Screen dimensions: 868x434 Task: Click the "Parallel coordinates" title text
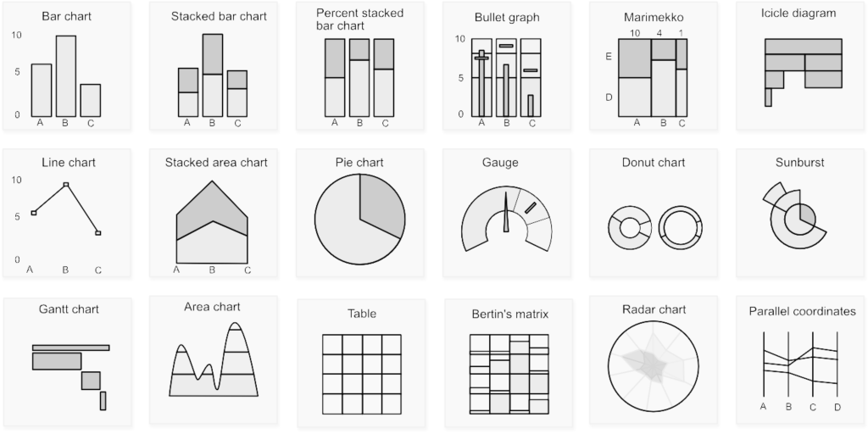(x=802, y=312)
